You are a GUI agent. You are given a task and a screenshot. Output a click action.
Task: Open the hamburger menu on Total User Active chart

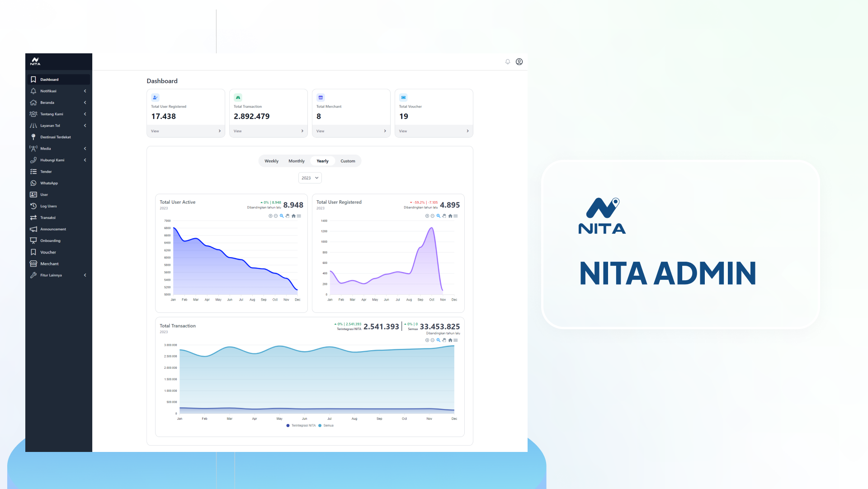(299, 216)
